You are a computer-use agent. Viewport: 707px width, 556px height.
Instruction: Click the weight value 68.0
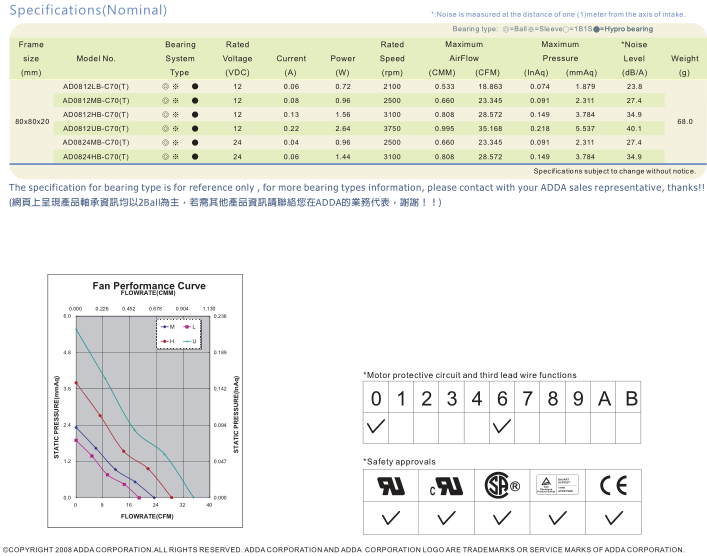[685, 121]
